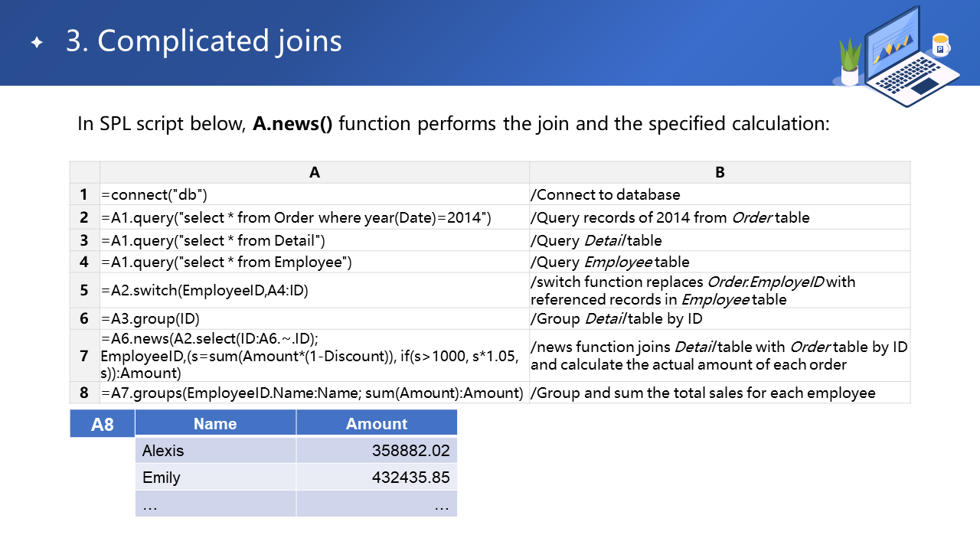Select the cell with "select * from Detail" query
Screen dimensions: 980x551
pyautogui.click(x=314, y=240)
